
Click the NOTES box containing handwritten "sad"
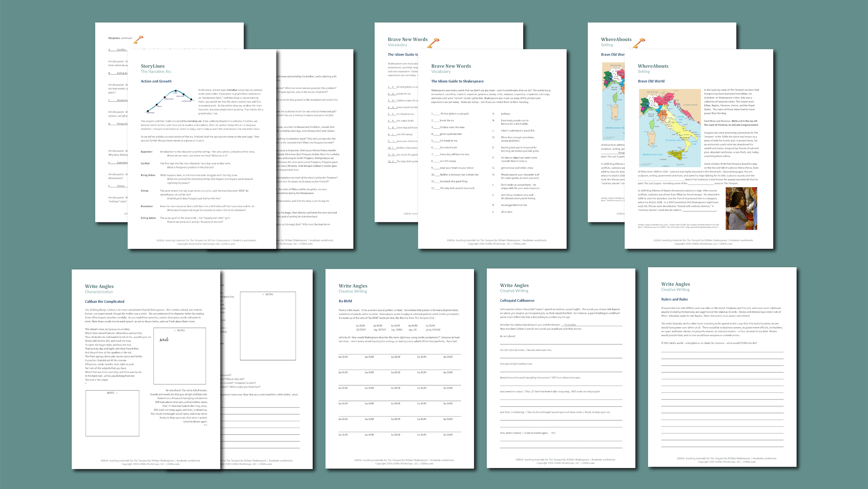pos(180,356)
